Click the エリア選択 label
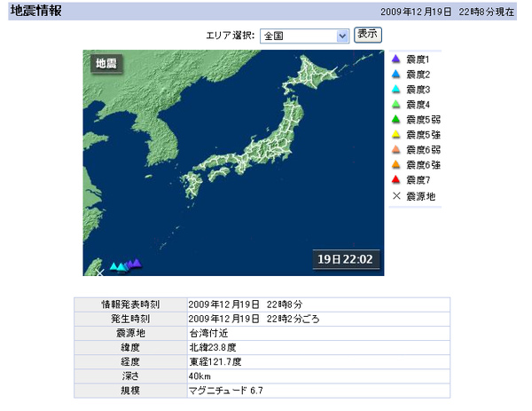 pyautogui.click(x=231, y=35)
